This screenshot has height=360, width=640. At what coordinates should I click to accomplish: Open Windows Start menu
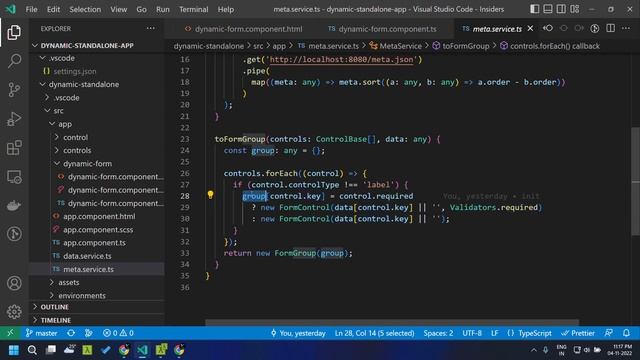click(x=13, y=350)
